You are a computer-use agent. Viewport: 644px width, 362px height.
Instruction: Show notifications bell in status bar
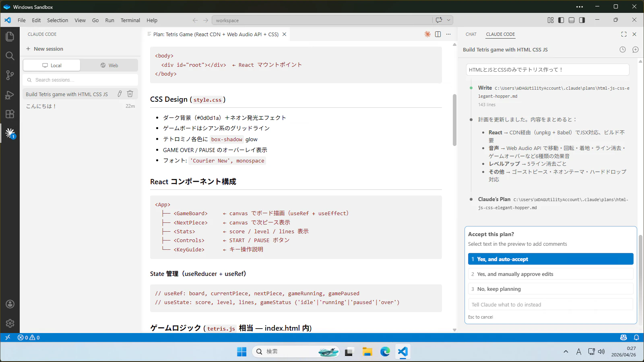pos(636,337)
